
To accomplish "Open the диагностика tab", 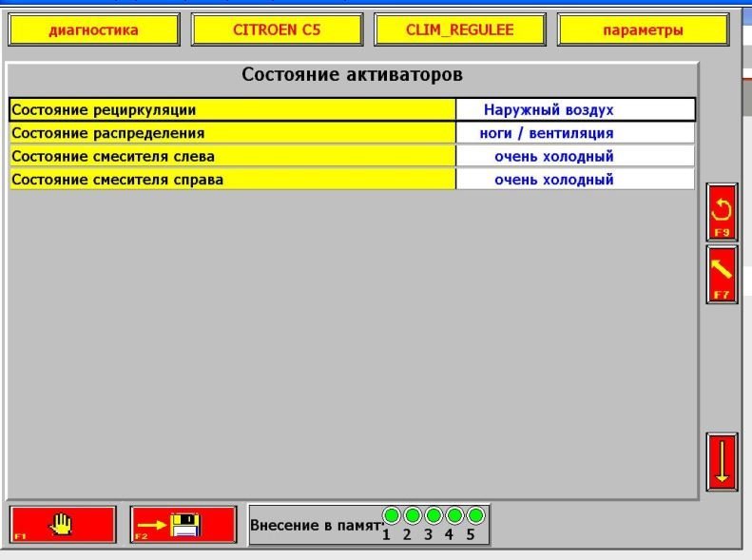I will [94, 30].
